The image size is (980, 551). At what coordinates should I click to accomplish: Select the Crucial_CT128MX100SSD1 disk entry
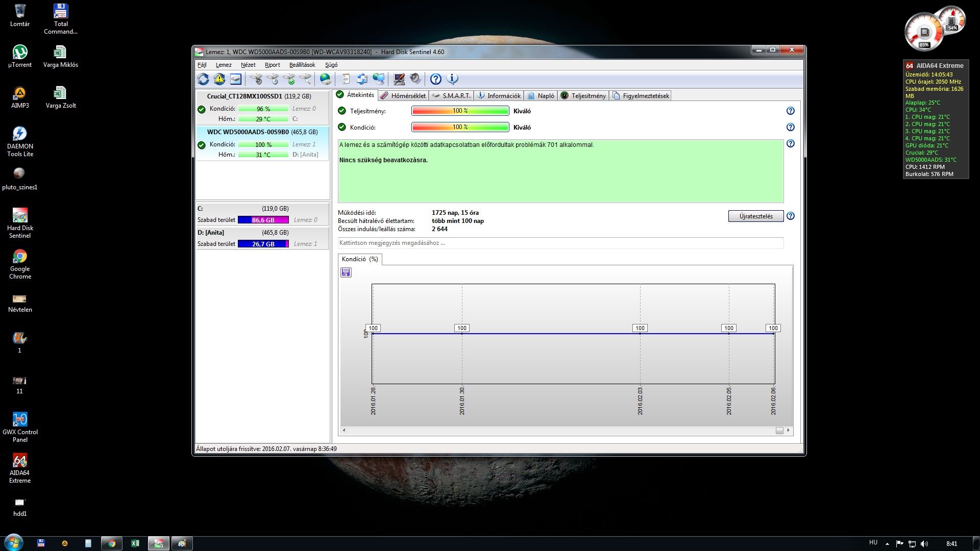click(262, 108)
